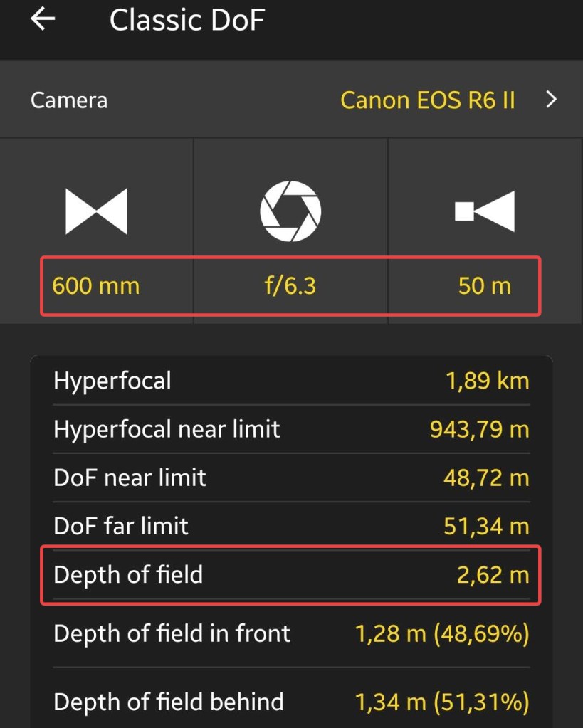Screen dimensions: 583x728
Task: Change the f/6.3 aperture value
Action: 290,286
